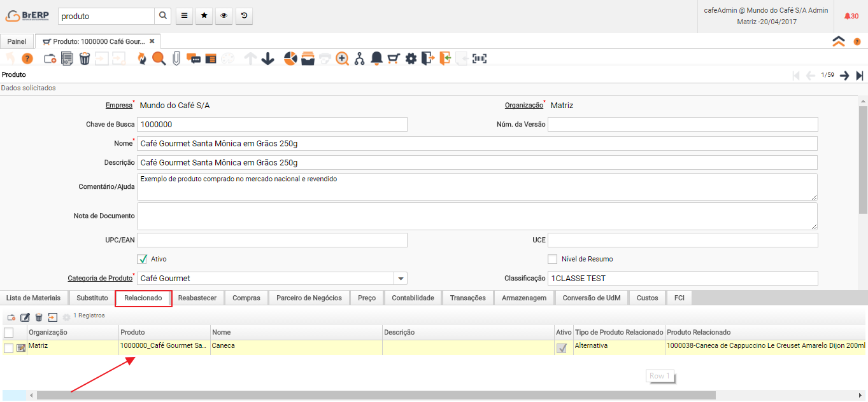Open the Contabilidade tab
Screen dimensions: 868x402
click(413, 298)
